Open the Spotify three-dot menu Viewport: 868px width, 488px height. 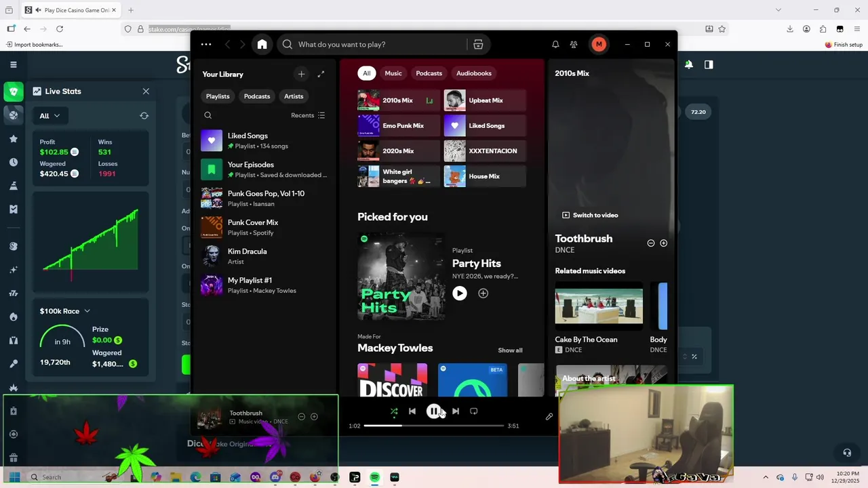click(x=206, y=44)
